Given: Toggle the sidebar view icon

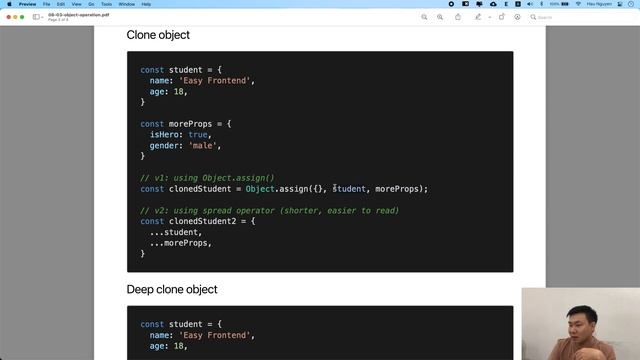Looking at the screenshot, I should 36,17.
